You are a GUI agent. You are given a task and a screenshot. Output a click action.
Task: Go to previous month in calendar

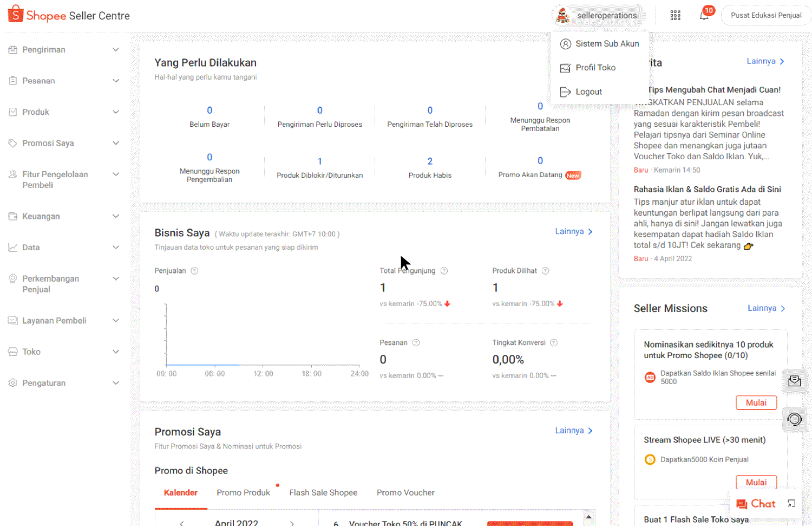(x=182, y=523)
